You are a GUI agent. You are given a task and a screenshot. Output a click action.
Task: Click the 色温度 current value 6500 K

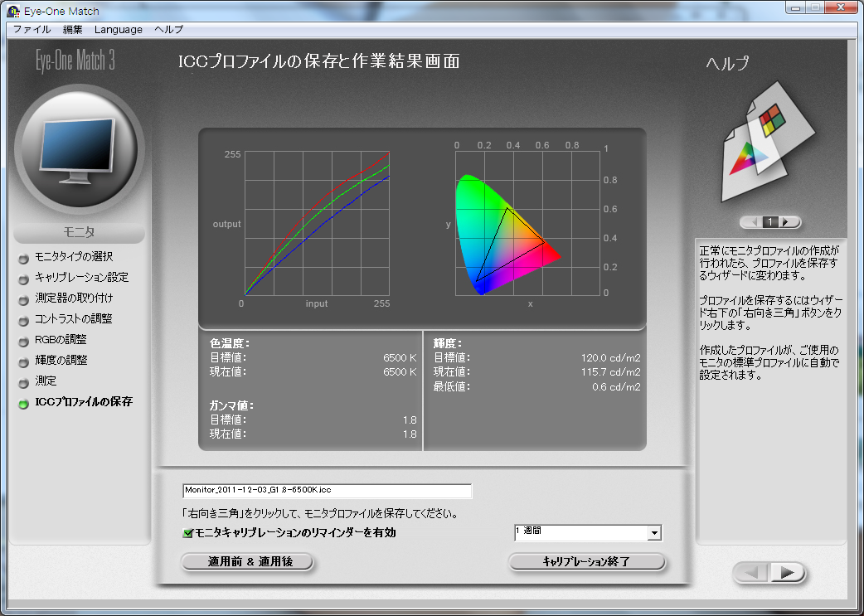(400, 372)
